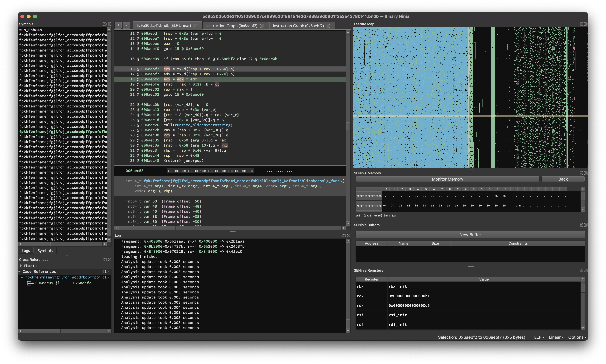Click the disassembly horizontal scrollbar right arrow
Viewport: 606px width, 364px height.
344,228
